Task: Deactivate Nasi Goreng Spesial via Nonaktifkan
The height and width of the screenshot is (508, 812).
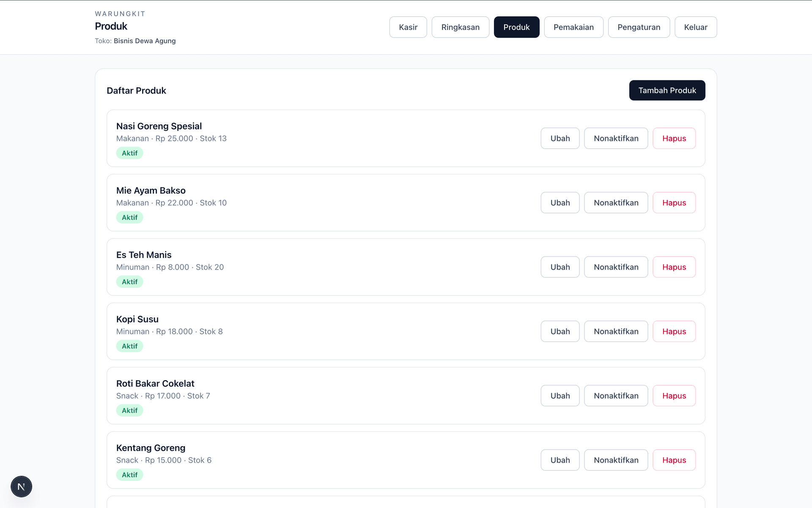Action: point(616,138)
